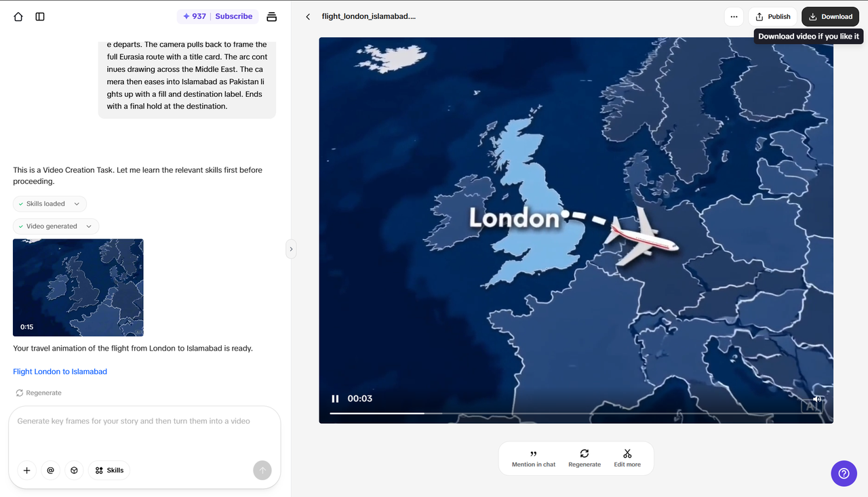Expand the Video generated step
This screenshot has height=497, width=868.
[x=56, y=226]
